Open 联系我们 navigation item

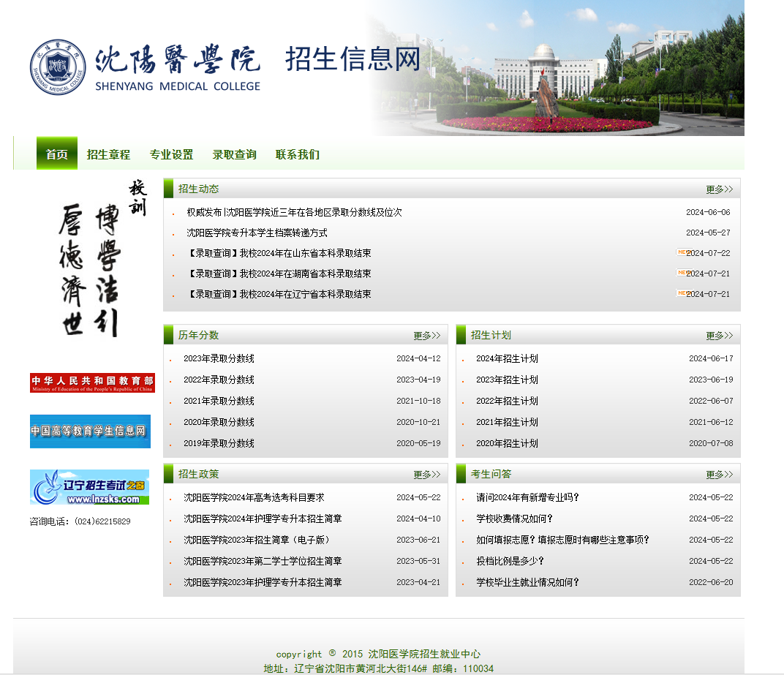pyautogui.click(x=297, y=154)
